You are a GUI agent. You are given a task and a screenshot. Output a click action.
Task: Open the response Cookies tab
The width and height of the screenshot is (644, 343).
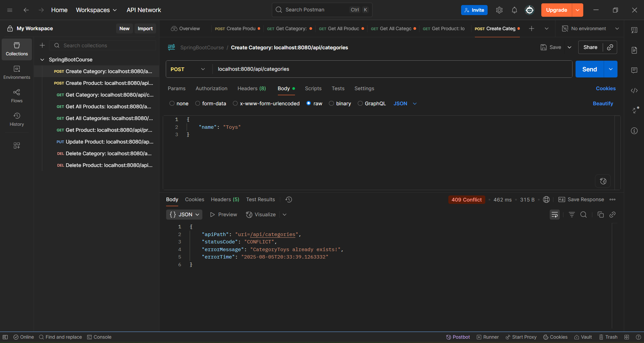point(195,199)
